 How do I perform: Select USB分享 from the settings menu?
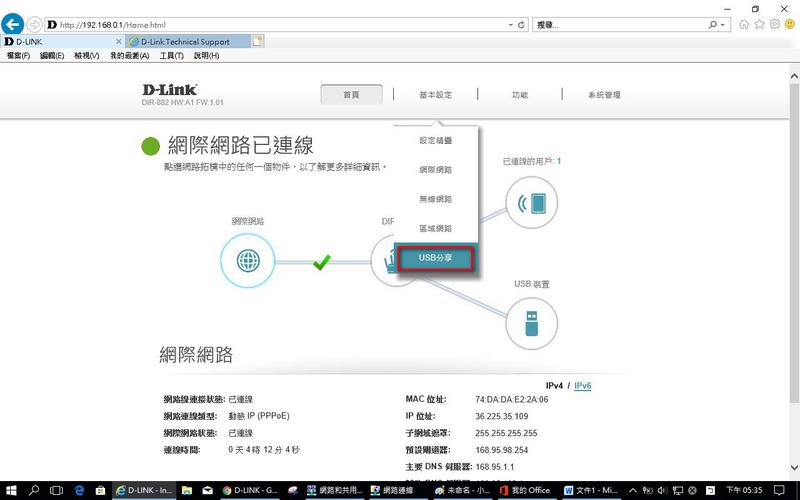click(435, 258)
